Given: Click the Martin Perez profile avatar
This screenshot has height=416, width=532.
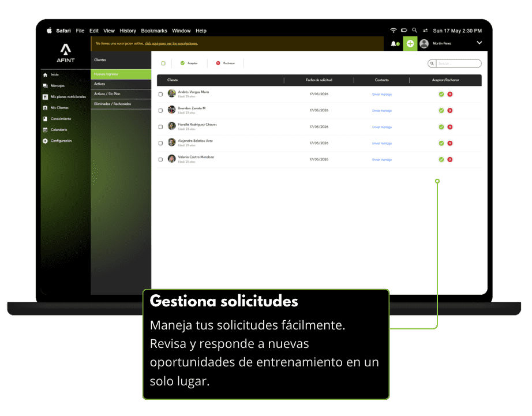Looking at the screenshot, I should point(424,43).
